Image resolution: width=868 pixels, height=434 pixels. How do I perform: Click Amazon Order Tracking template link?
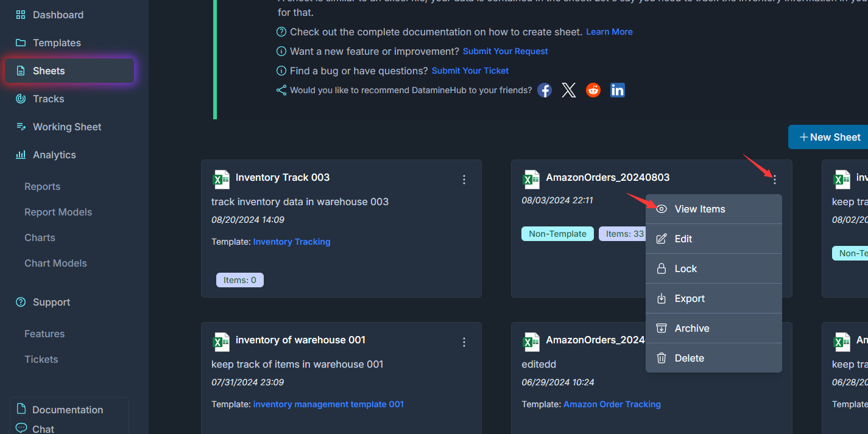point(612,404)
